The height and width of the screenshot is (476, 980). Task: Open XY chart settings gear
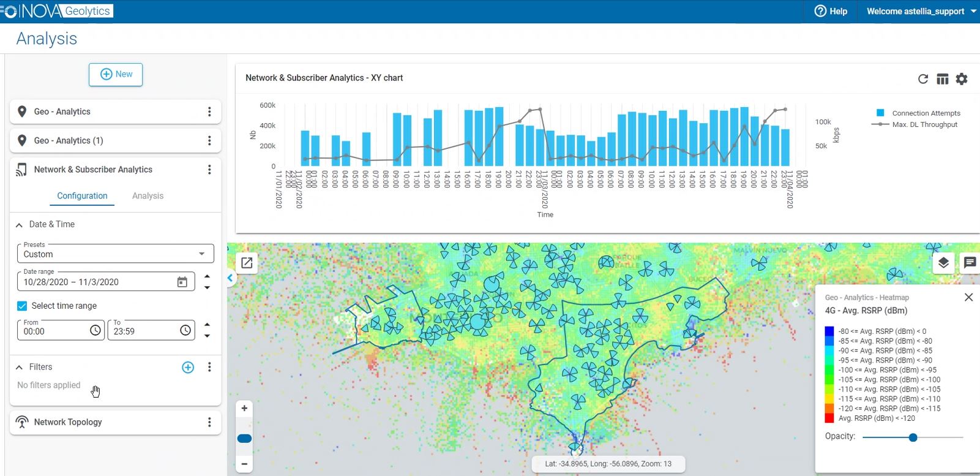coord(962,79)
